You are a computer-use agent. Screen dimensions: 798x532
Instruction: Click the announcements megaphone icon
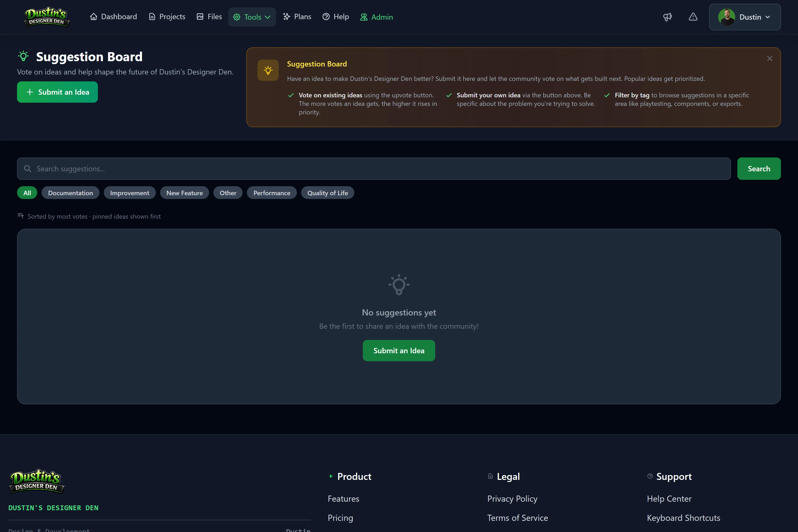(667, 17)
